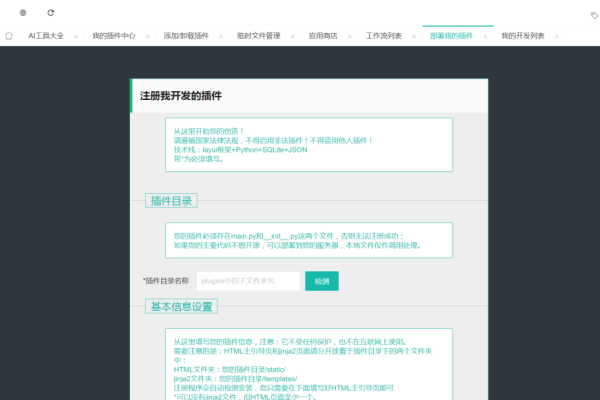Open the 我的插件中心 tab
600x400 pixels.
[x=113, y=35]
